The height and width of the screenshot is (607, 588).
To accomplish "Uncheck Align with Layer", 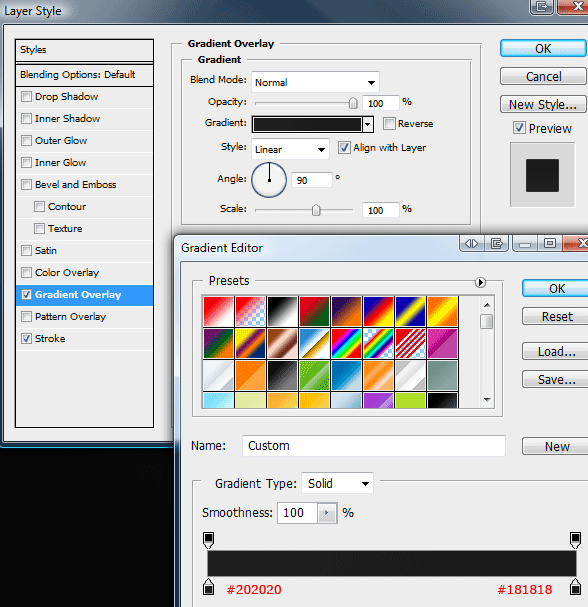I will tap(344, 147).
